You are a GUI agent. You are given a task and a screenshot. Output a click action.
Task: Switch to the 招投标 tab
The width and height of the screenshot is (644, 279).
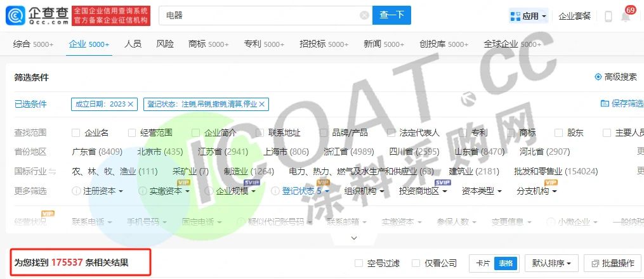coord(324,44)
